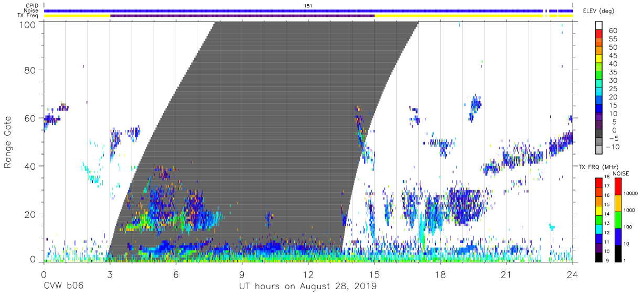Click the NOISE legend title
The width and height of the screenshot is (644, 297).
pyautogui.click(x=621, y=173)
